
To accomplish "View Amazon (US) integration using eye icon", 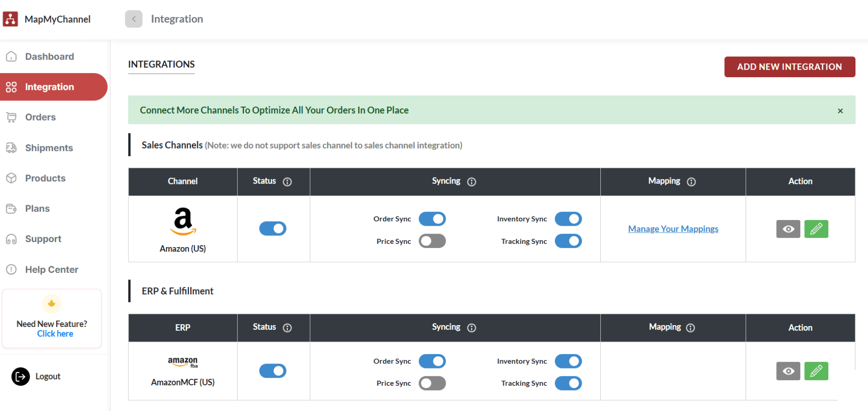I will click(788, 229).
